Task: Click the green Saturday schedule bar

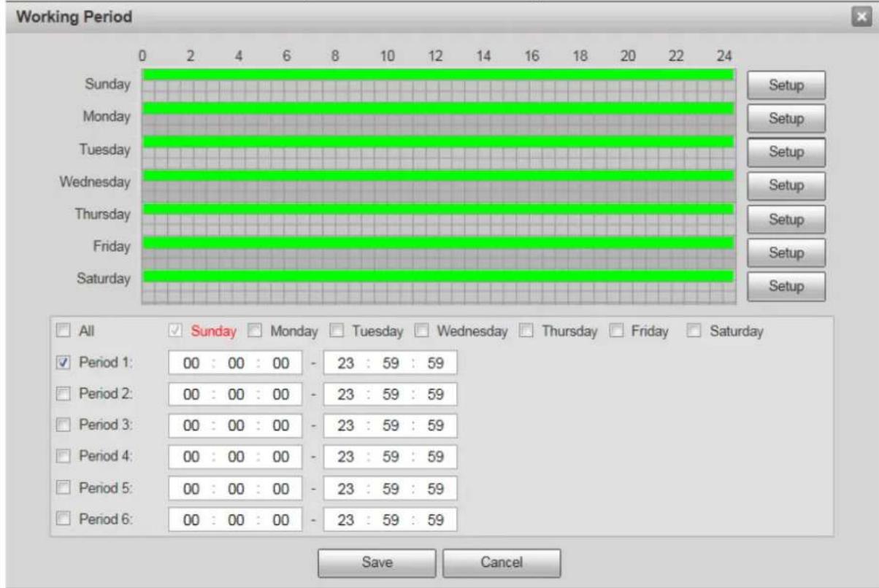Action: point(438,276)
